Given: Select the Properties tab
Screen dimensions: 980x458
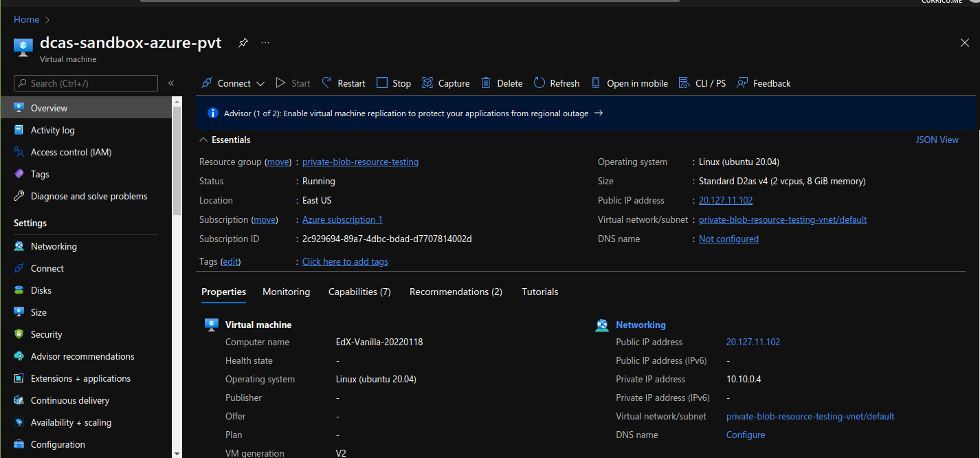Looking at the screenshot, I should 223,292.
